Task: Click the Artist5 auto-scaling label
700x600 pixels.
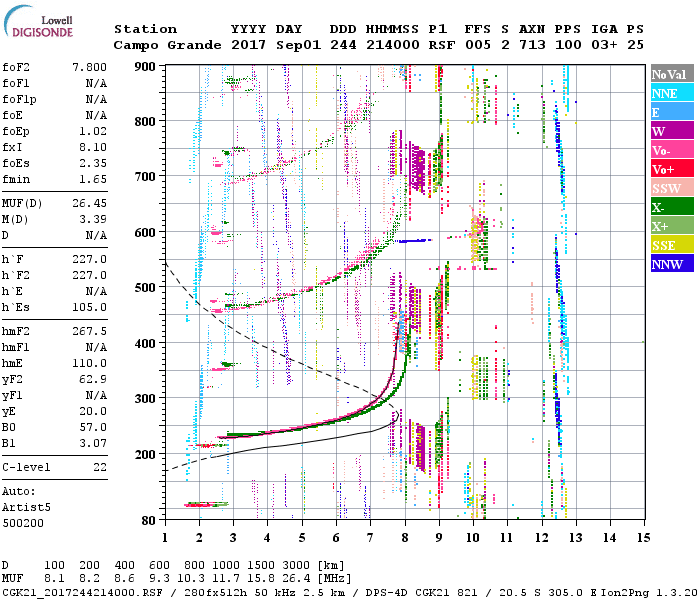Action: 24,507
